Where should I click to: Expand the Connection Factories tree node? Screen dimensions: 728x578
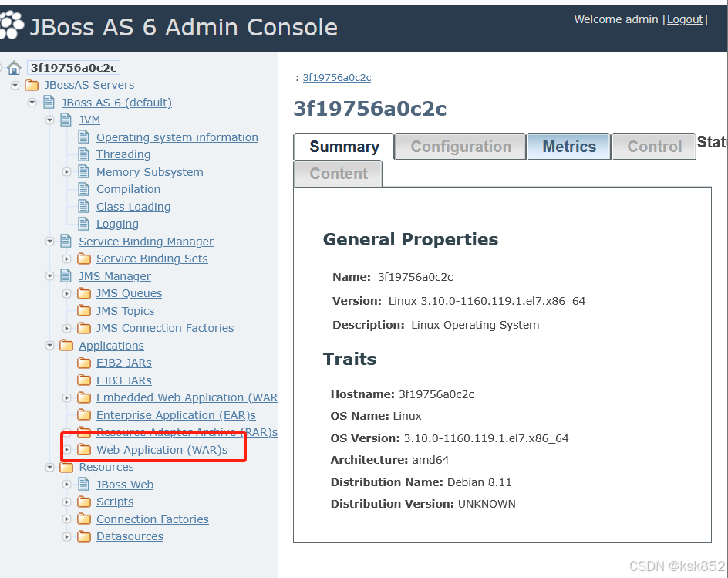66,519
